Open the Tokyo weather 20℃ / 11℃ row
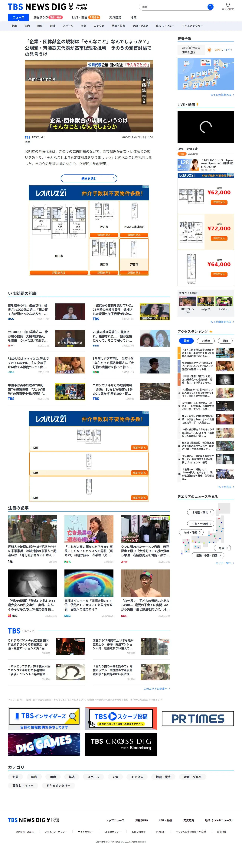This screenshot has width=242, height=868. [206, 50]
